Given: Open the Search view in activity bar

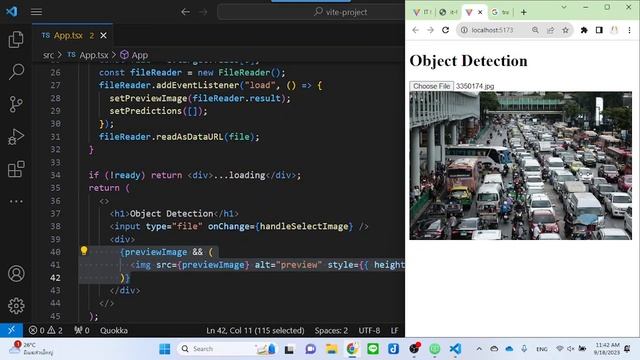Looking at the screenshot, I should tap(16, 72).
